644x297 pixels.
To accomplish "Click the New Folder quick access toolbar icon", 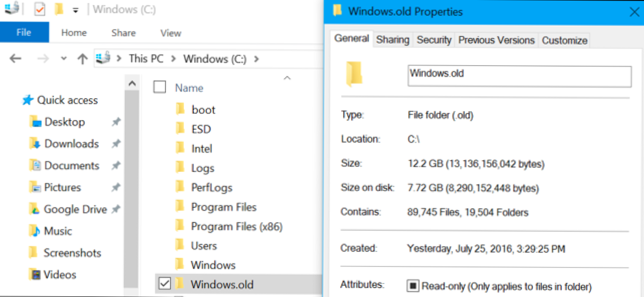I will coord(59,9).
